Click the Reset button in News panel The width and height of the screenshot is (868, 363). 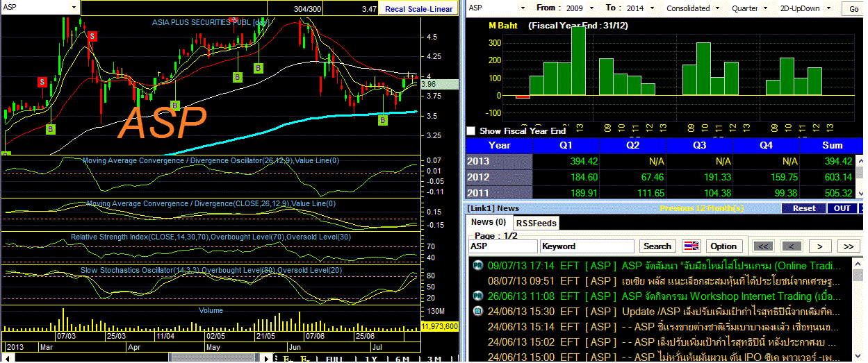pos(804,208)
